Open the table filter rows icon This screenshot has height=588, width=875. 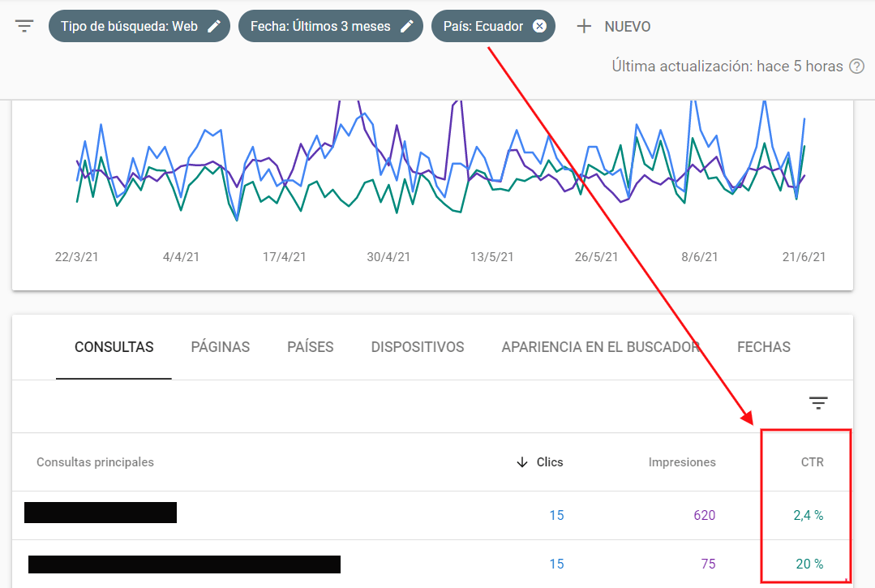tap(818, 403)
